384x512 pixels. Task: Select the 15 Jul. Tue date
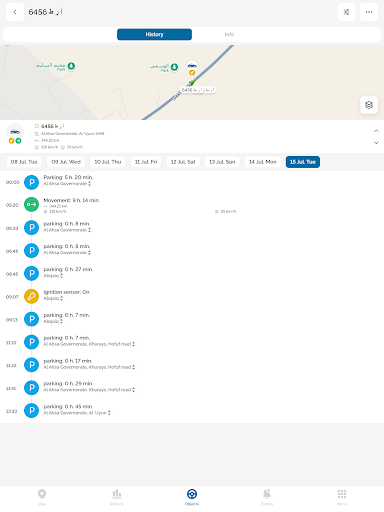coord(303,162)
